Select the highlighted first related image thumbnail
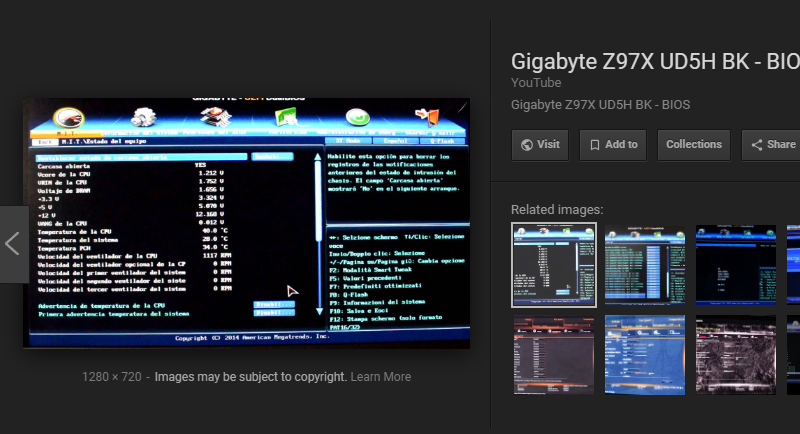 [554, 265]
